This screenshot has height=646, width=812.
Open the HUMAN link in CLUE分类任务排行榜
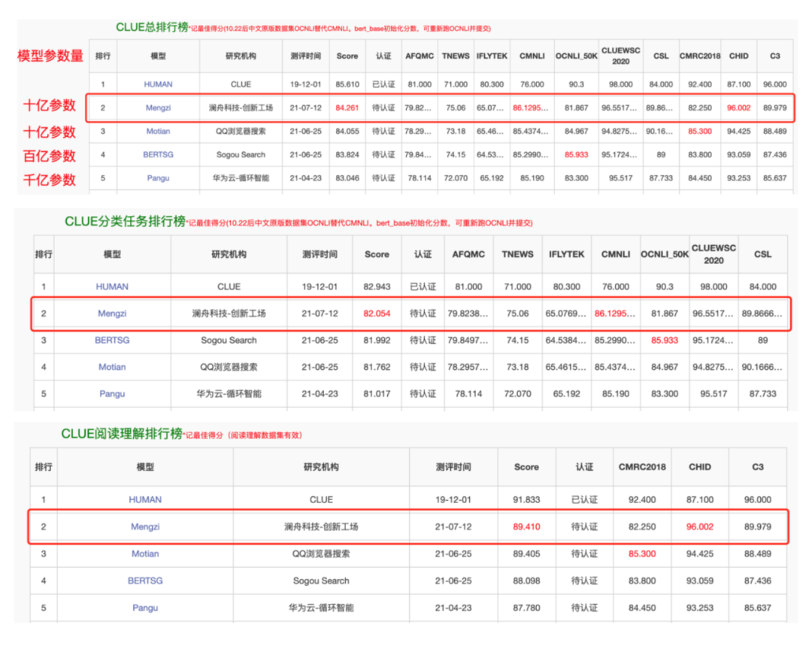112,287
